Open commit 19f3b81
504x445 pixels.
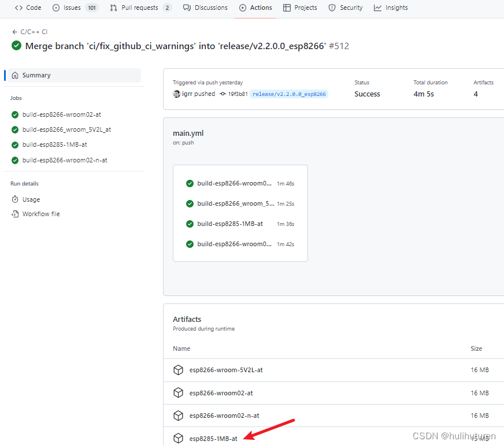pyautogui.click(x=238, y=94)
